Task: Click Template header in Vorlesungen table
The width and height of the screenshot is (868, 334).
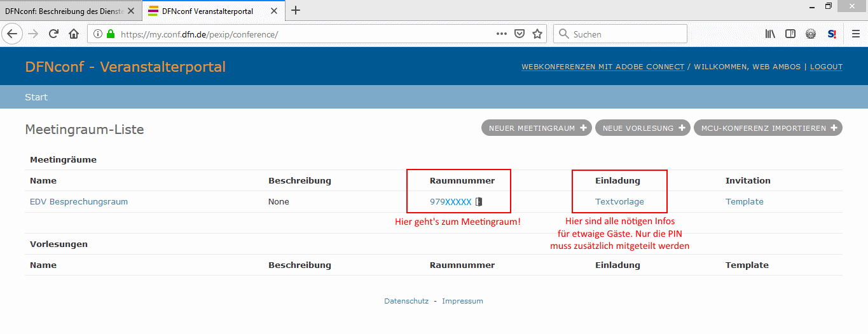Action: point(747,265)
